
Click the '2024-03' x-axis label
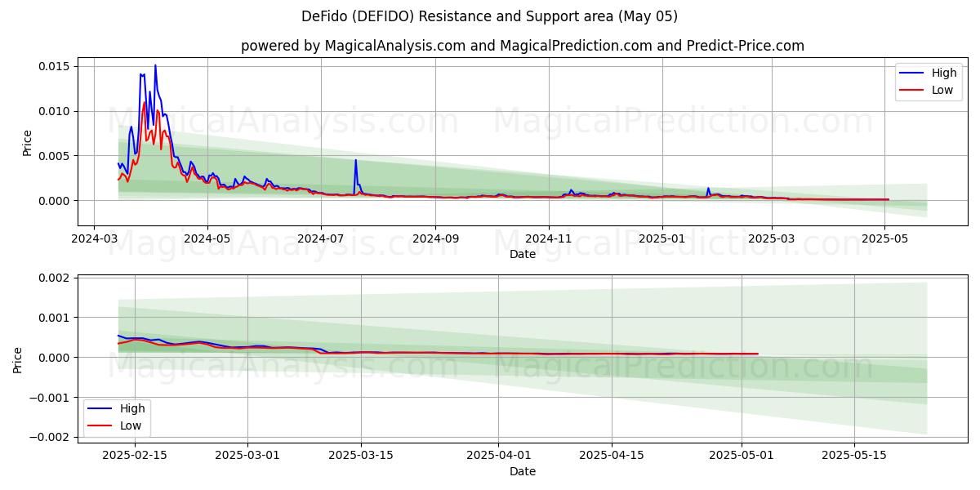94,239
